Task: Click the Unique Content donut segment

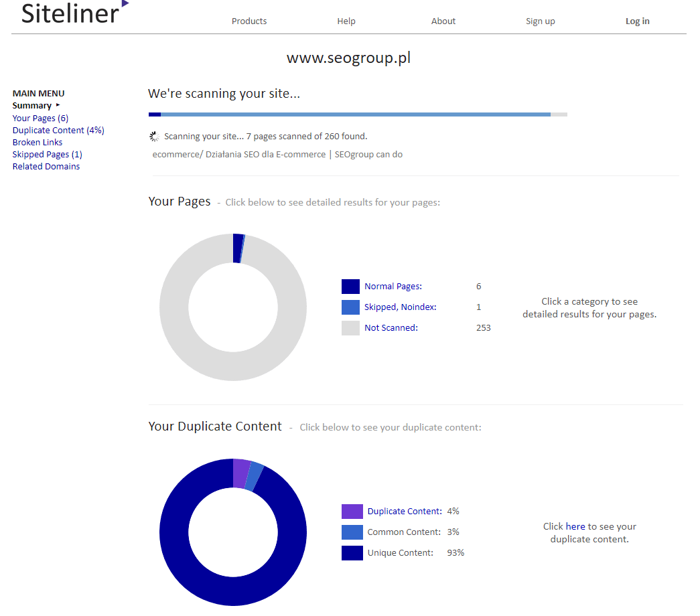Action: click(x=233, y=591)
